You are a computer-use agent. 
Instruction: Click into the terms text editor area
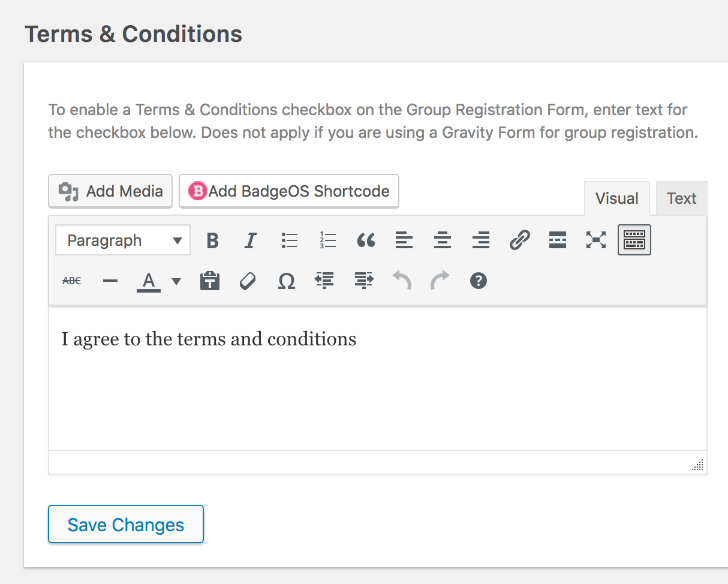pos(378,384)
